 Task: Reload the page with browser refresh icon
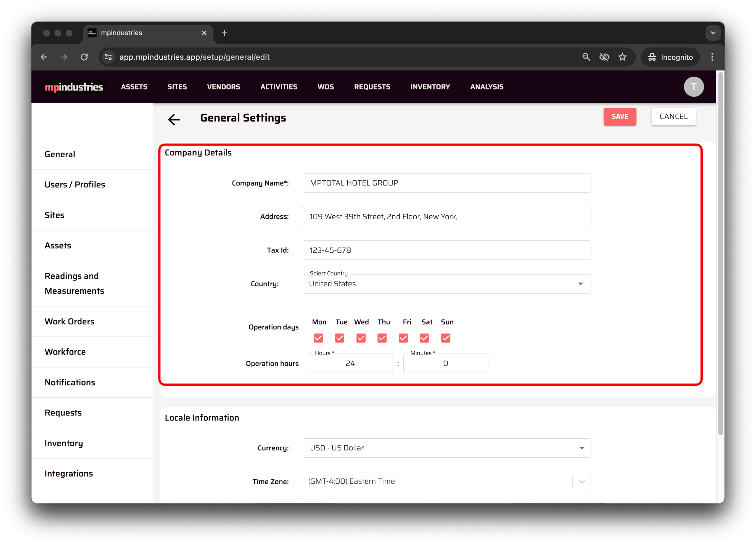84,57
